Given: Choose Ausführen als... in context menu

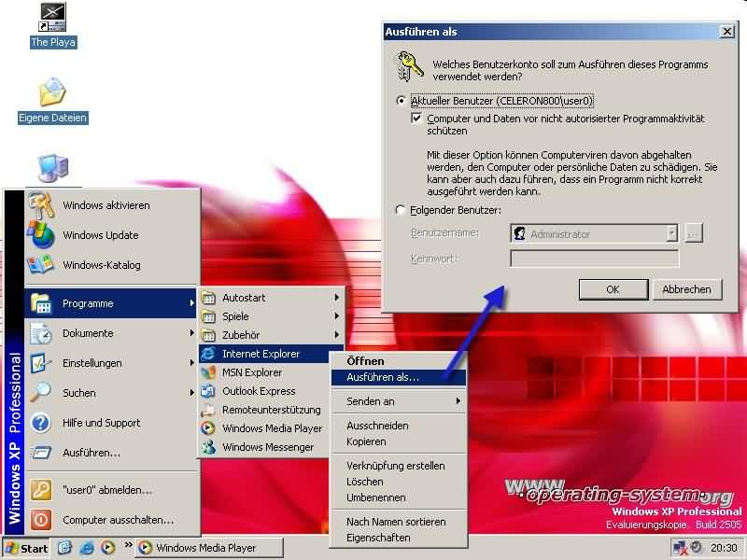Looking at the screenshot, I should pyautogui.click(x=398, y=377).
